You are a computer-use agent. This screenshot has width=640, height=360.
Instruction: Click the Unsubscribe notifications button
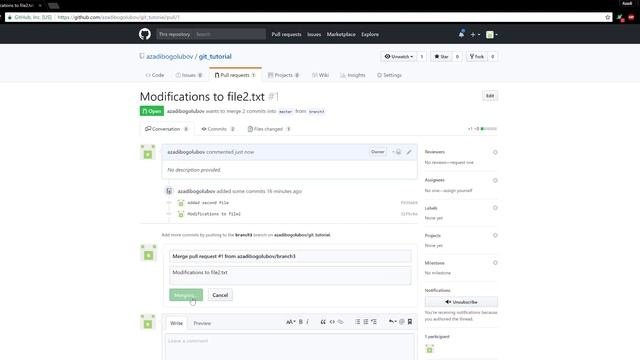pyautogui.click(x=461, y=302)
